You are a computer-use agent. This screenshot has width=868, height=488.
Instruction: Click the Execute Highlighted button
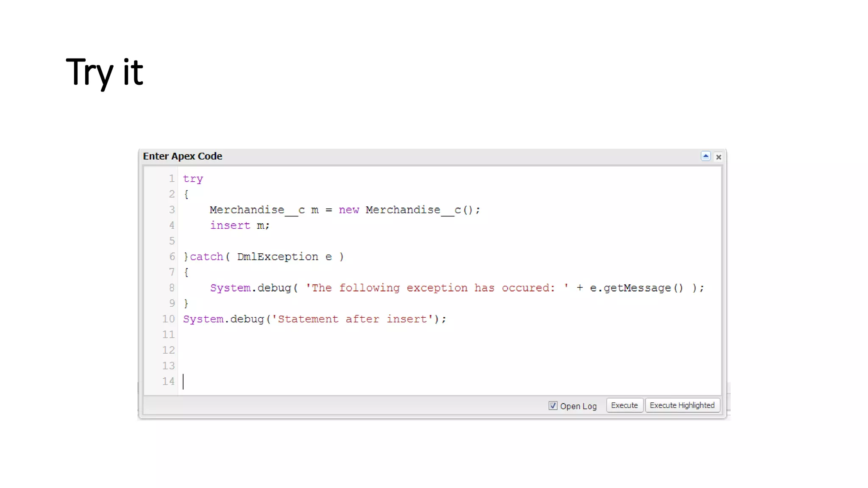[x=682, y=405]
